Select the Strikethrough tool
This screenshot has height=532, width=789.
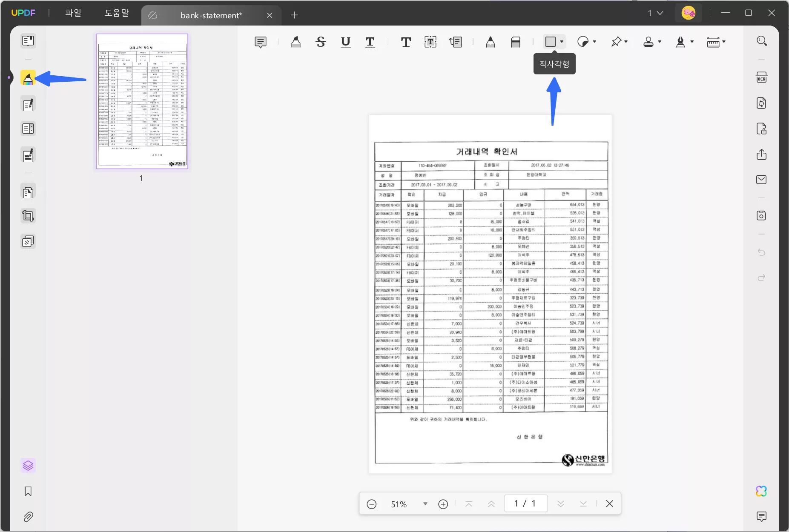click(x=321, y=42)
